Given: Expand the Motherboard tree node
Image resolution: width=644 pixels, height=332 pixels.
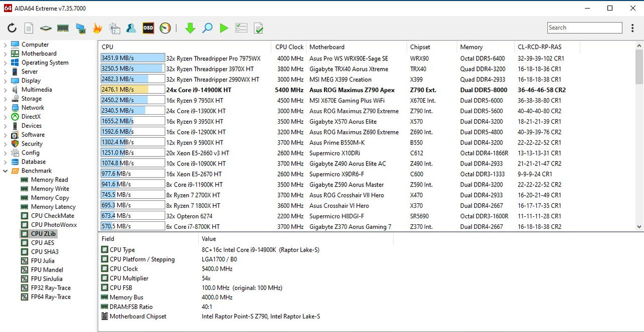Looking at the screenshot, I should click(6, 54).
